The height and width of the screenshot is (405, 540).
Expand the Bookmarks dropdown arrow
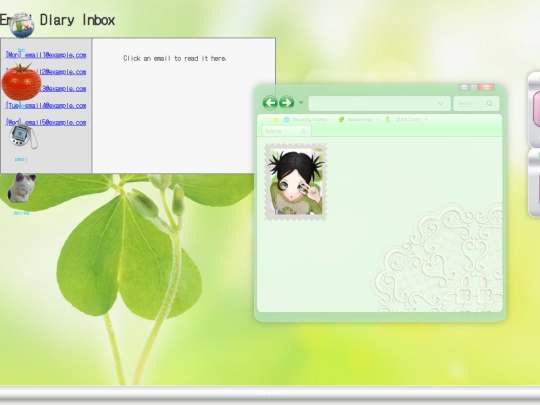[377, 120]
